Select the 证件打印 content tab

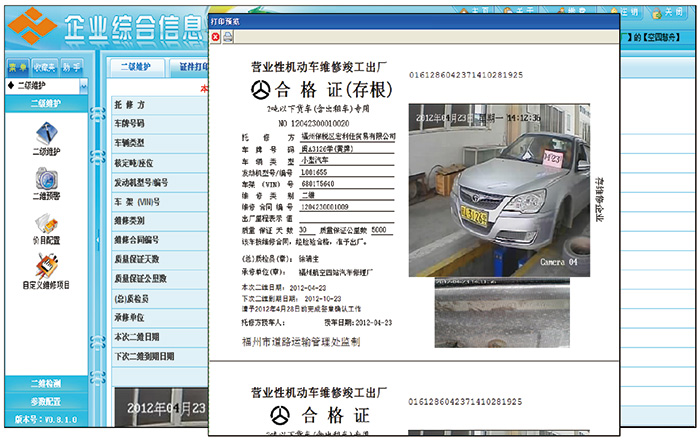192,67
